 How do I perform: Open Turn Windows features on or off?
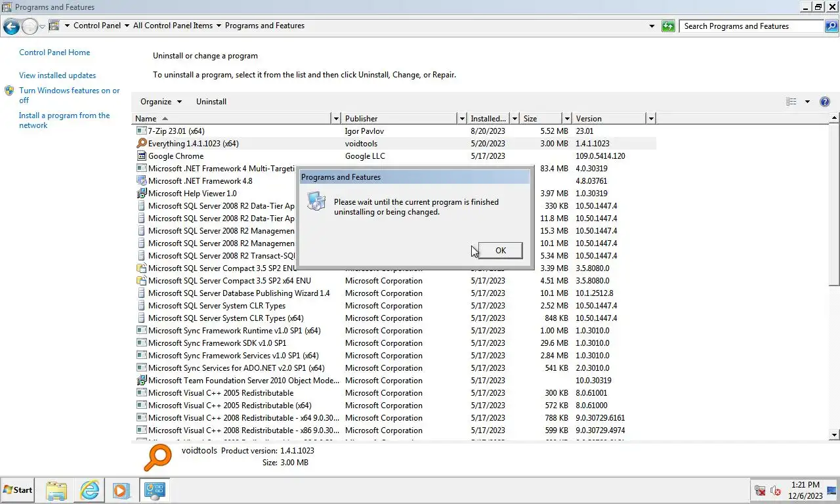tap(70, 96)
